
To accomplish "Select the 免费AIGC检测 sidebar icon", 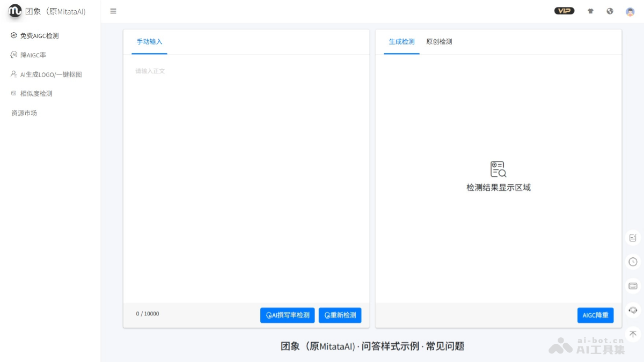I will coord(13,35).
